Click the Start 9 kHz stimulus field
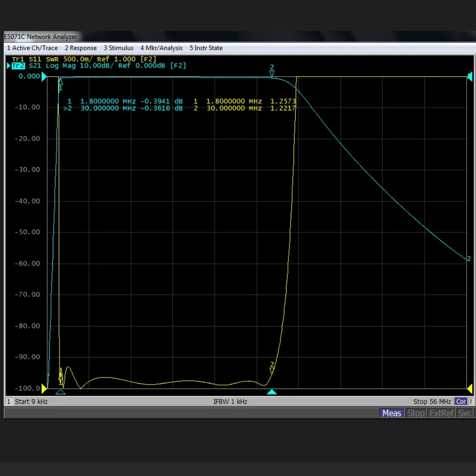This screenshot has width=476, height=476. [x=31, y=402]
